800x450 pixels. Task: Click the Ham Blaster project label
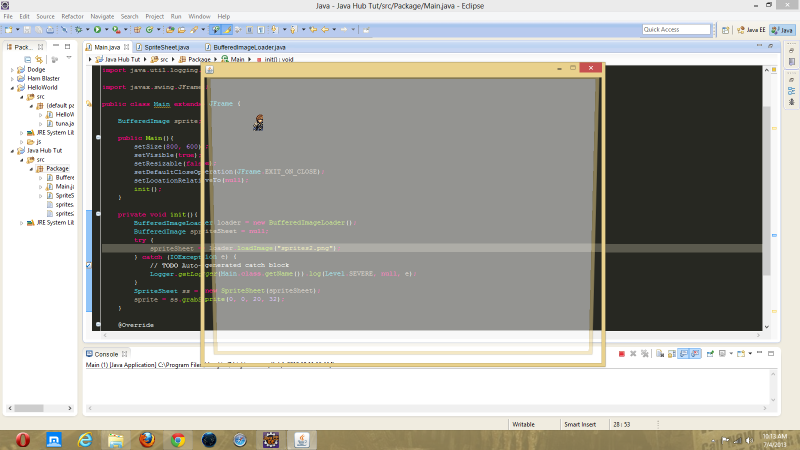tap(43, 79)
